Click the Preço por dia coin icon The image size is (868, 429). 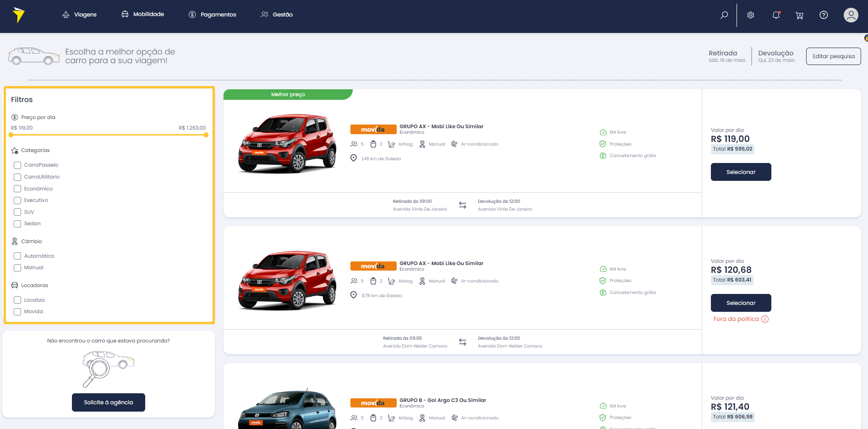(15, 117)
